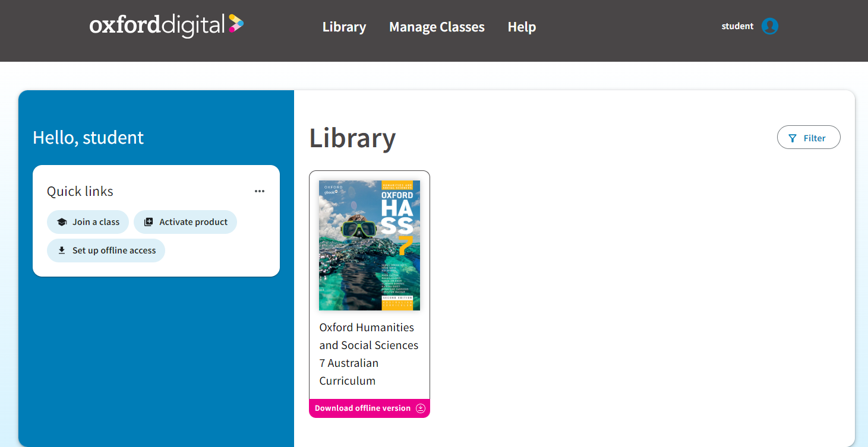Click the student profile avatar icon
The width and height of the screenshot is (868, 447).
click(x=770, y=26)
